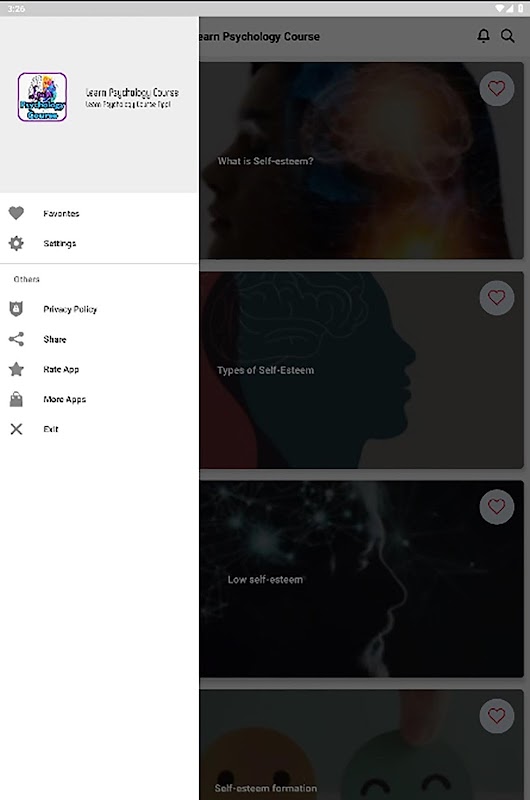Screen dimensions: 530x800
Task: Select the Rate App menu entry
Action: (x=99, y=369)
